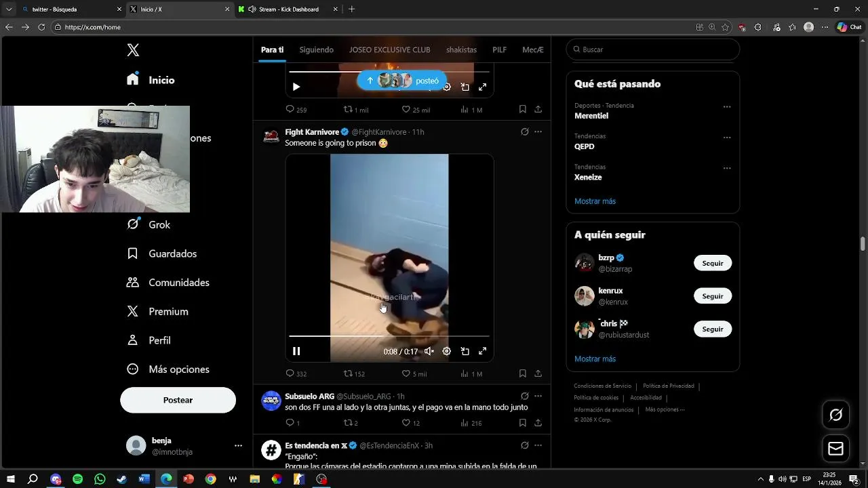Image resolution: width=868 pixels, height=488 pixels.
Task: Open the floating Grok button
Action: 835,415
